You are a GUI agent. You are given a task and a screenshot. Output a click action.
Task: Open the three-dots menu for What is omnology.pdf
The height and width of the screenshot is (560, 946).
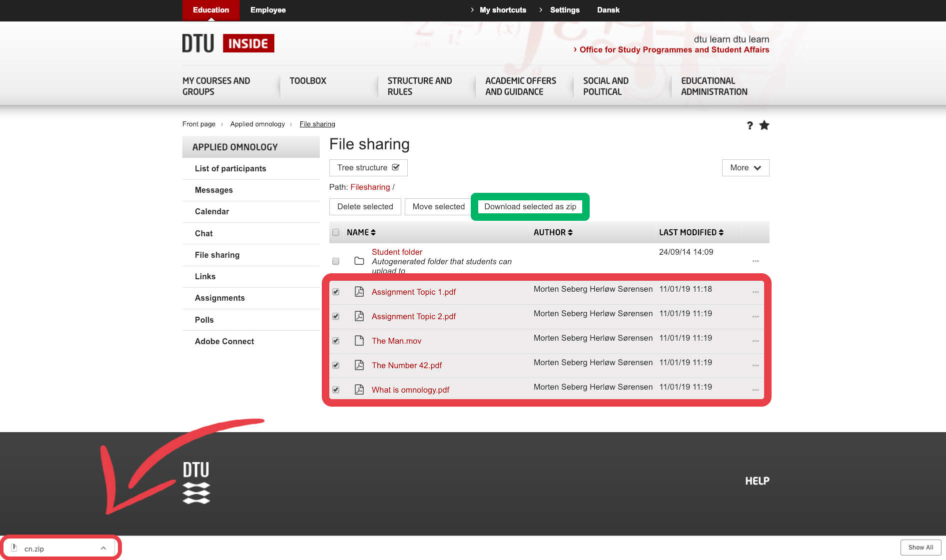click(755, 390)
